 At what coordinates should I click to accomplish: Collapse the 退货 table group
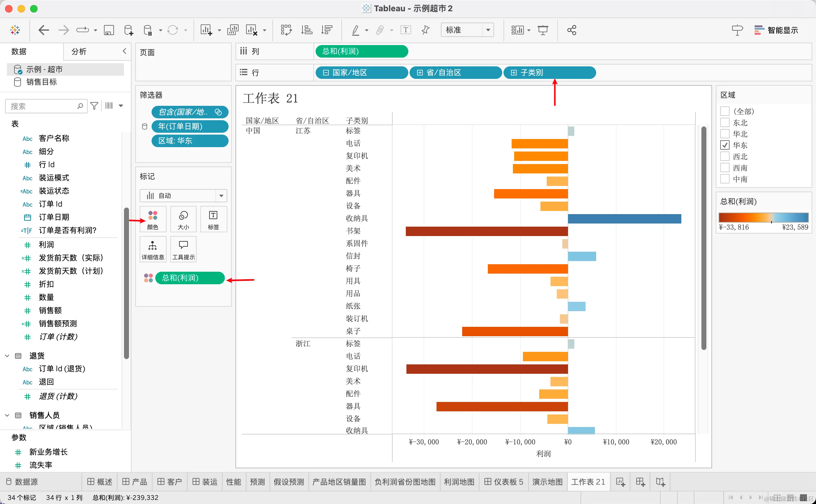[7, 356]
